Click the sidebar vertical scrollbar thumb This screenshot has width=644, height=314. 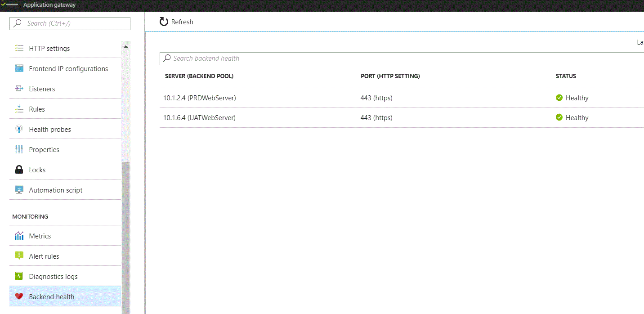(x=125, y=238)
